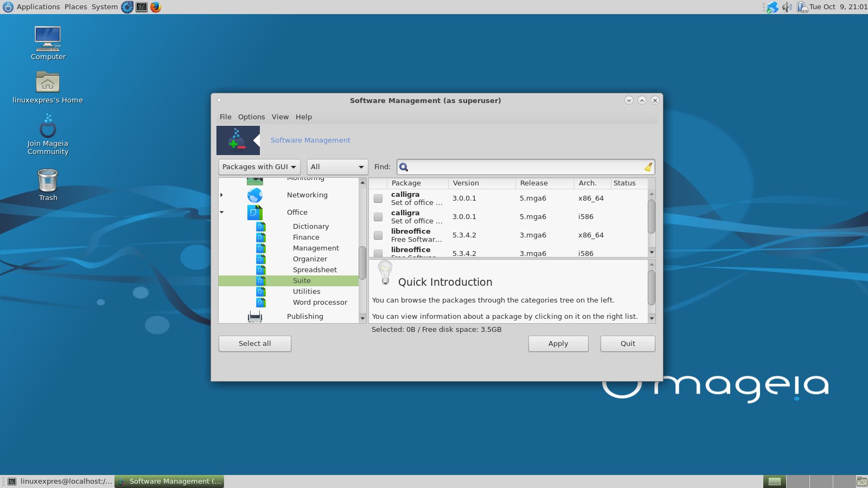Click the Software Management taskbar button
Screen dimensions: 868x488
(x=169, y=481)
